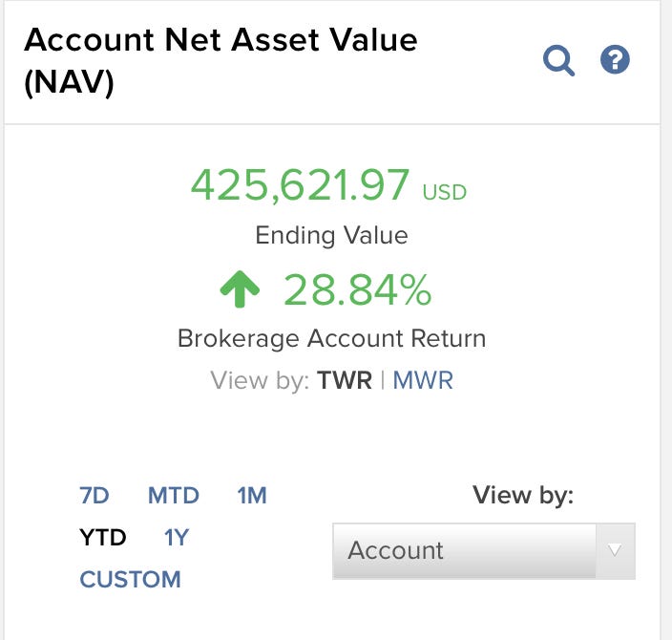672x640 pixels.
Task: Click the USD currency label
Action: (445, 193)
